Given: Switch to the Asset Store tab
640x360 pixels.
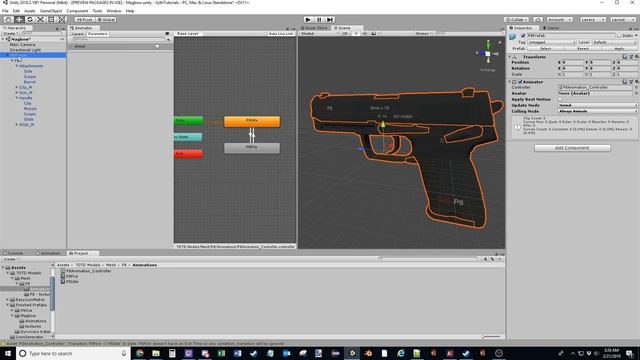Looking at the screenshot, I should pos(315,28).
